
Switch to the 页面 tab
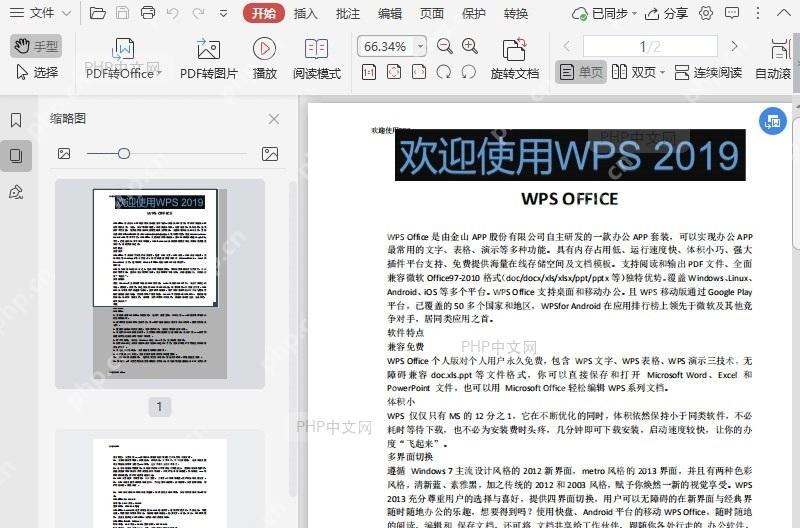432,14
